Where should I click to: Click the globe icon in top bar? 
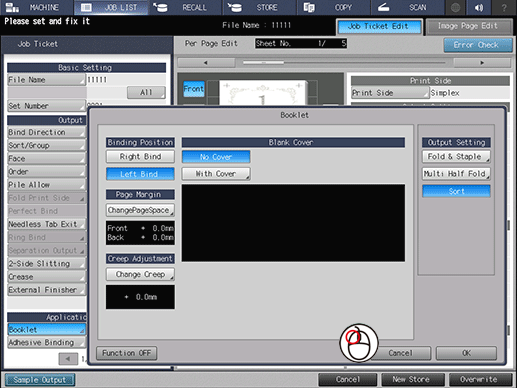(x=455, y=7)
